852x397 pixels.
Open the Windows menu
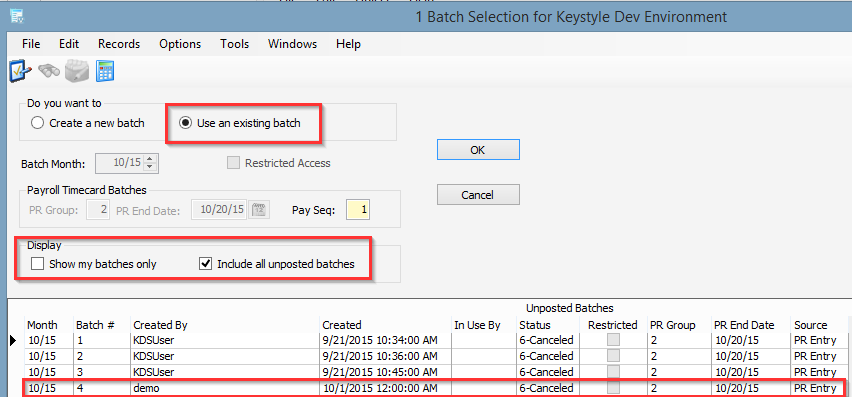coord(292,44)
